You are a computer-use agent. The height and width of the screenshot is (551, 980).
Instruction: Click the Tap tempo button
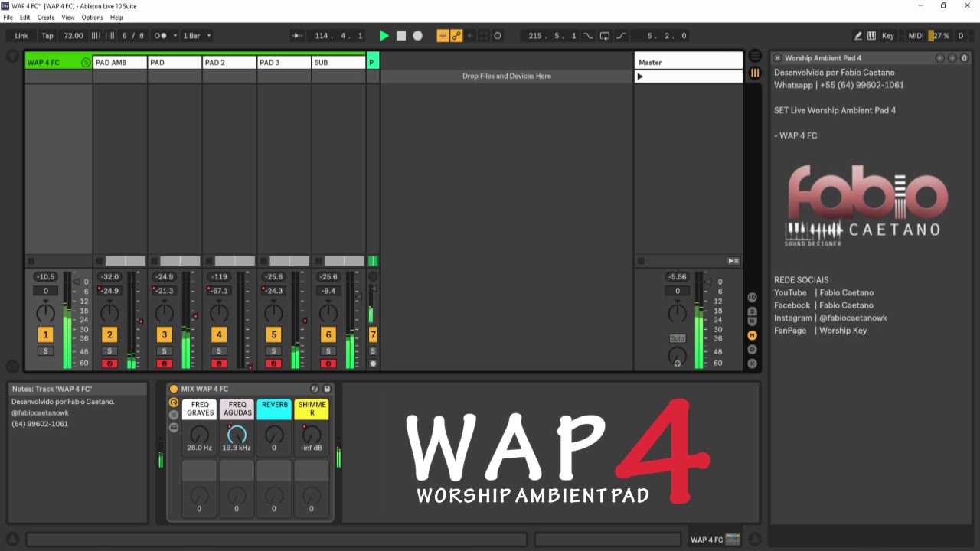[47, 36]
